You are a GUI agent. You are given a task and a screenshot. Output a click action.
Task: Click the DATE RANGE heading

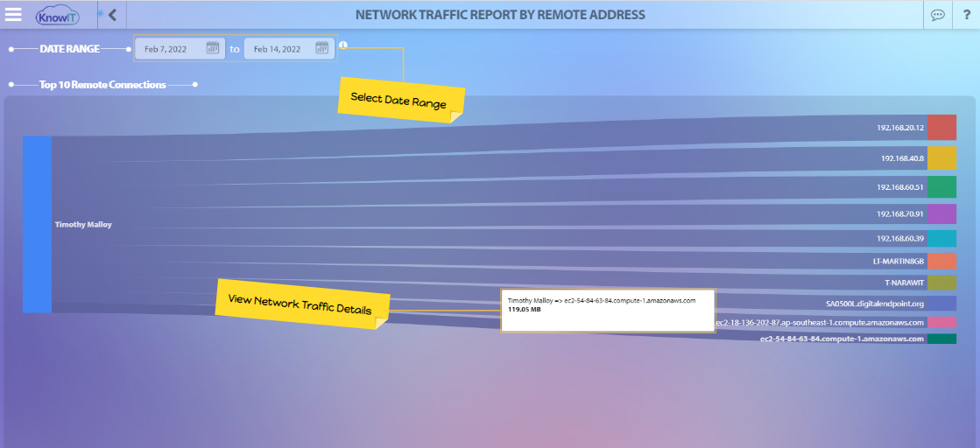[x=69, y=48]
